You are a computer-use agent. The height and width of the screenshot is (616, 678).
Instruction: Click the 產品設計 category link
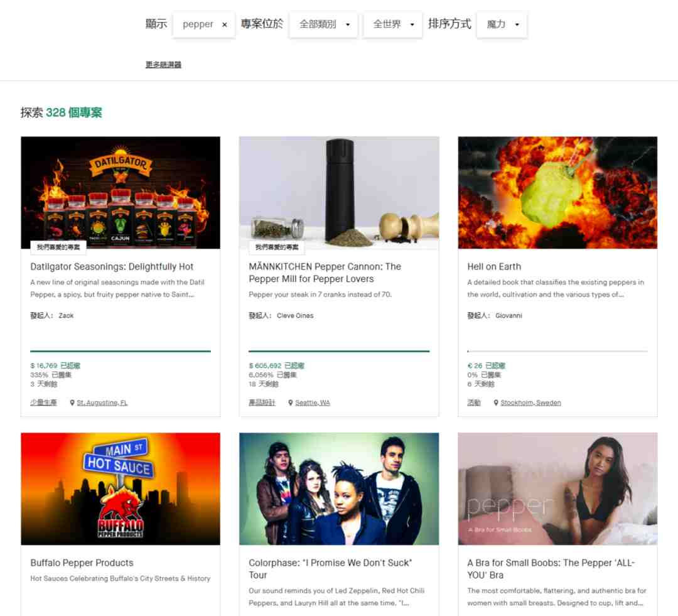click(x=262, y=403)
